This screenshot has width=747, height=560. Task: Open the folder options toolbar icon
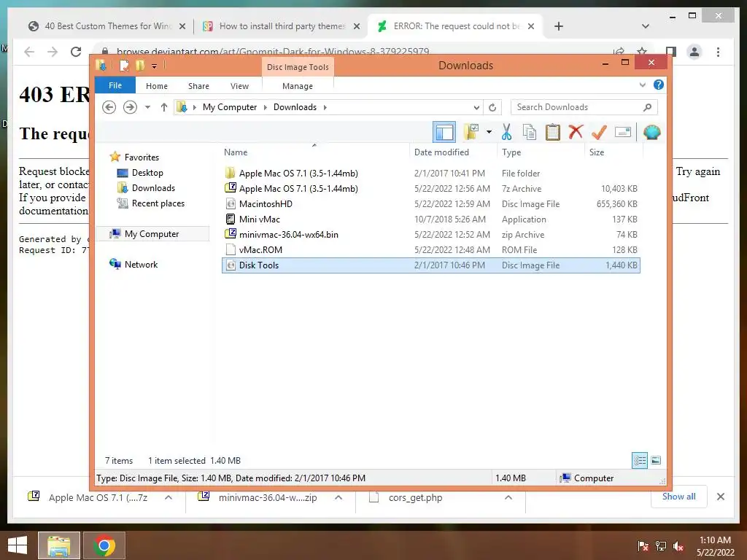tap(471, 132)
